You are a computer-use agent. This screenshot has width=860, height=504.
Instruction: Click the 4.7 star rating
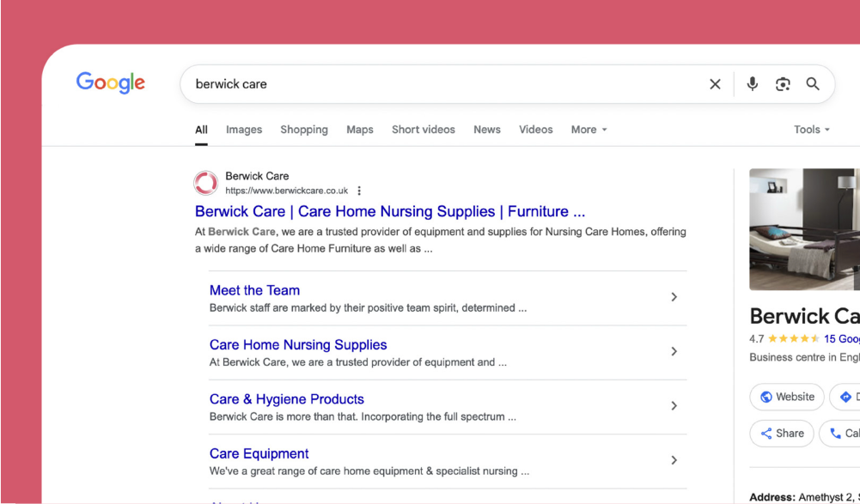click(784, 339)
